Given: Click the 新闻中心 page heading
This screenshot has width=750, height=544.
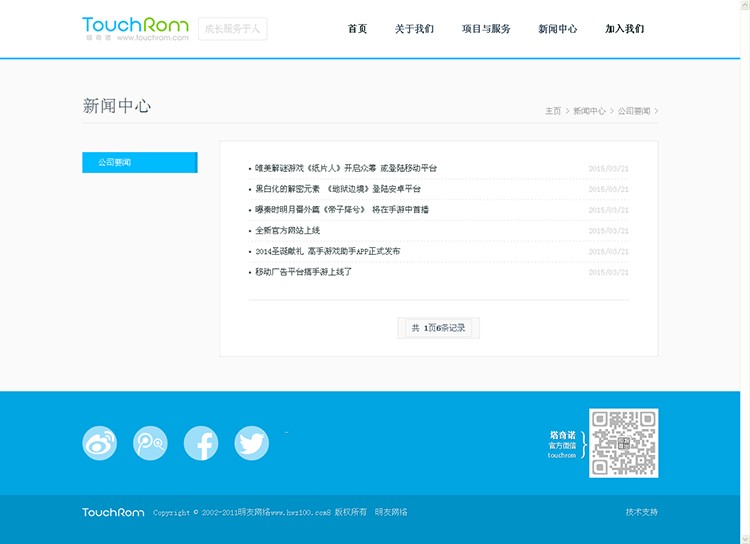Looking at the screenshot, I should coord(117,106).
